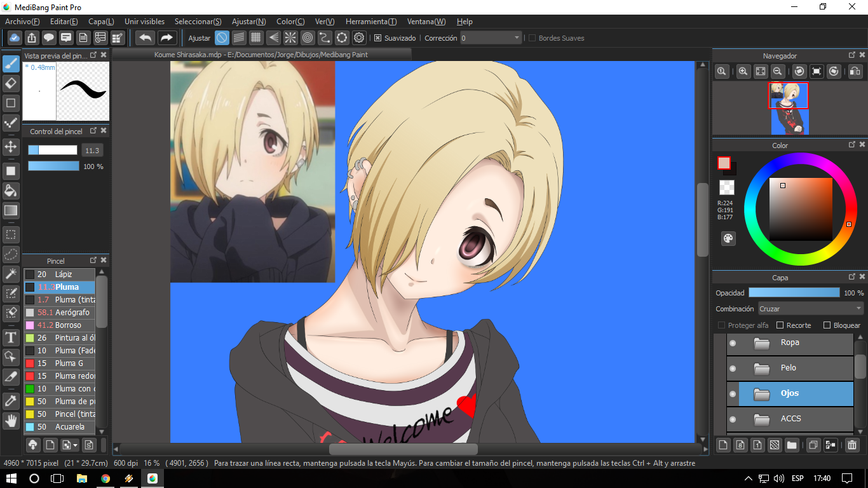Delete the layer with the trash icon

click(x=853, y=445)
